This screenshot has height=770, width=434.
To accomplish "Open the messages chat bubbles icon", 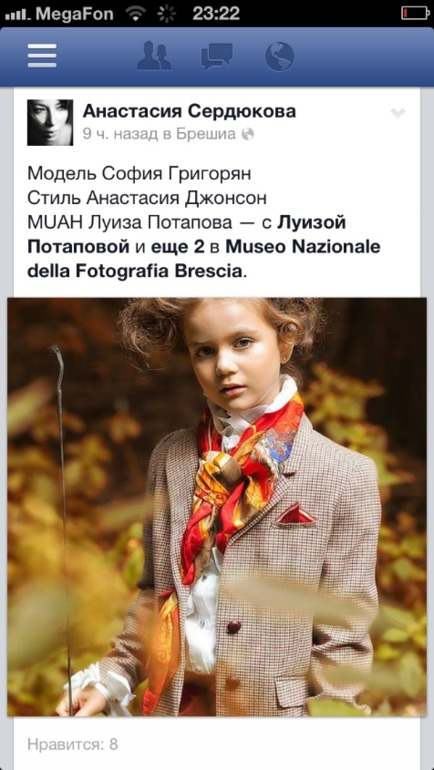I will pos(217,56).
